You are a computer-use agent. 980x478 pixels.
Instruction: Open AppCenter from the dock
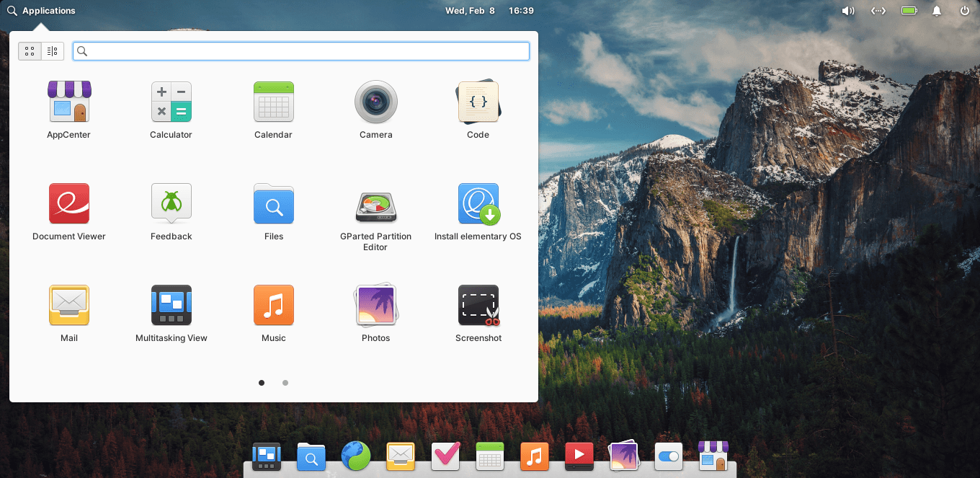click(713, 456)
